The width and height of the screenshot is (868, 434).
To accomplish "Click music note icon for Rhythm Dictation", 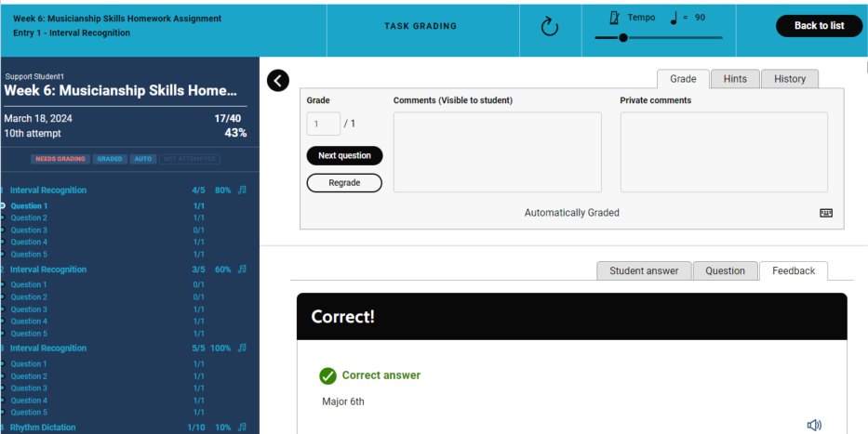I will coord(242,427).
